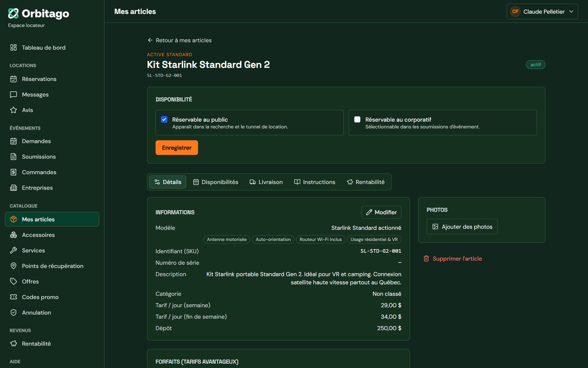Click the Orbitago logo icon
The height and width of the screenshot is (368, 588).
[13, 13]
